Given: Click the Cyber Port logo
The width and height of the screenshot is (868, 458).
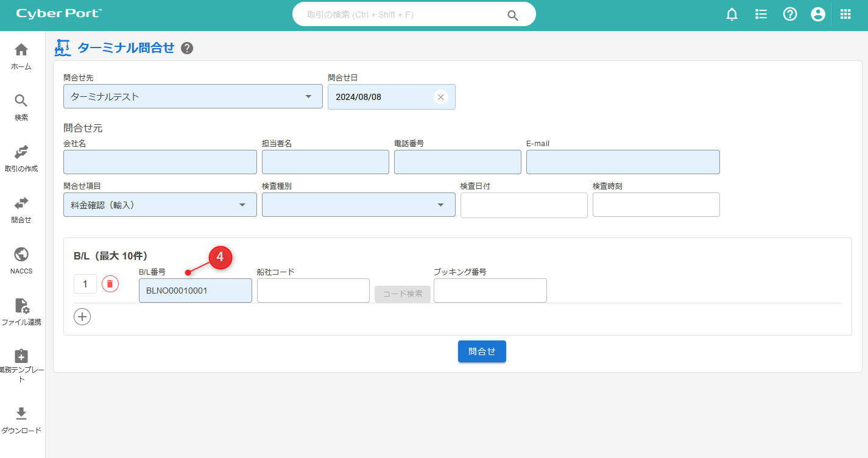Looking at the screenshot, I should pos(59,14).
